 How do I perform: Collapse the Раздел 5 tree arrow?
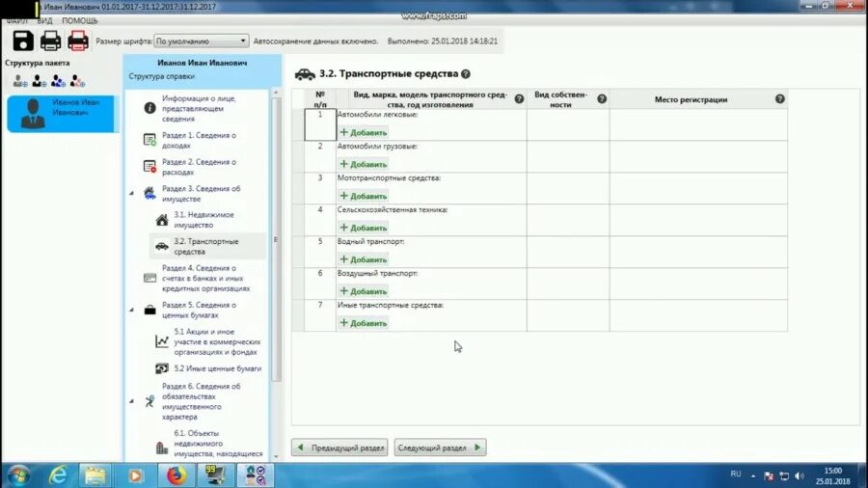click(132, 310)
